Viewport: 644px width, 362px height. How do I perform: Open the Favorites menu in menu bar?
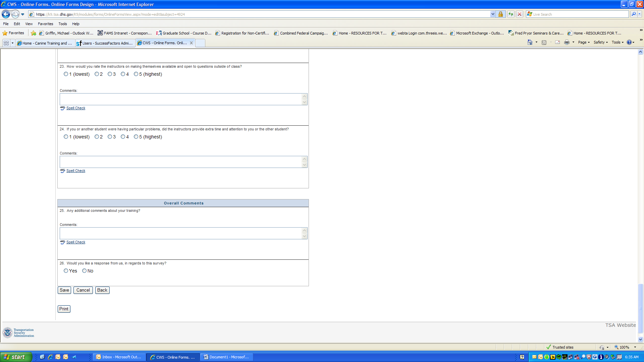click(45, 24)
